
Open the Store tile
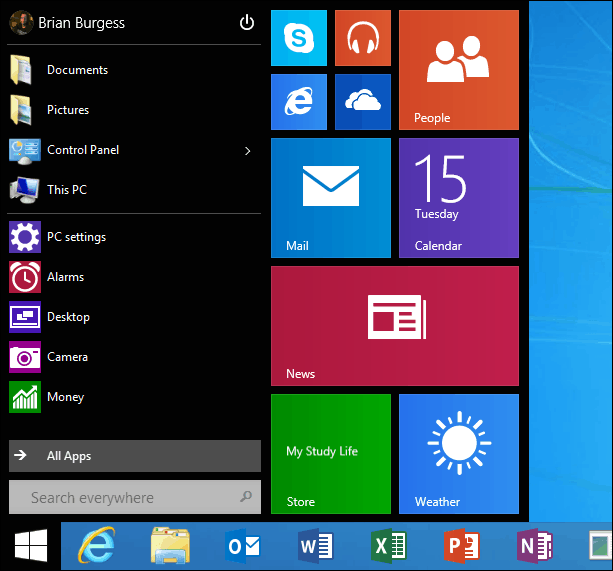point(331,454)
